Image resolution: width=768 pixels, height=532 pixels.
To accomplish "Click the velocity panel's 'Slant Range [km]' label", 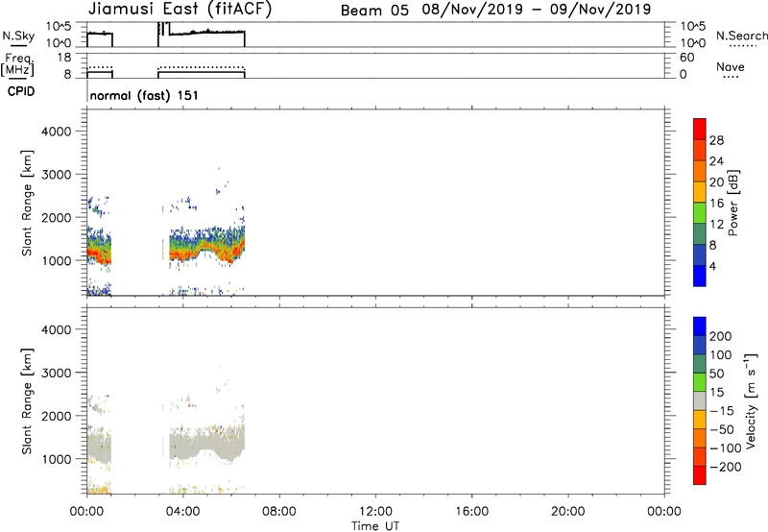I will point(27,401).
